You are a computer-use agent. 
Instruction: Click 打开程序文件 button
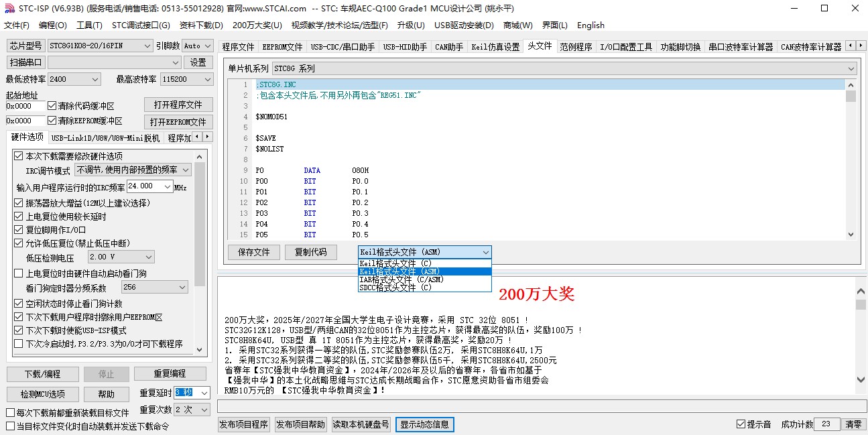[x=178, y=105]
